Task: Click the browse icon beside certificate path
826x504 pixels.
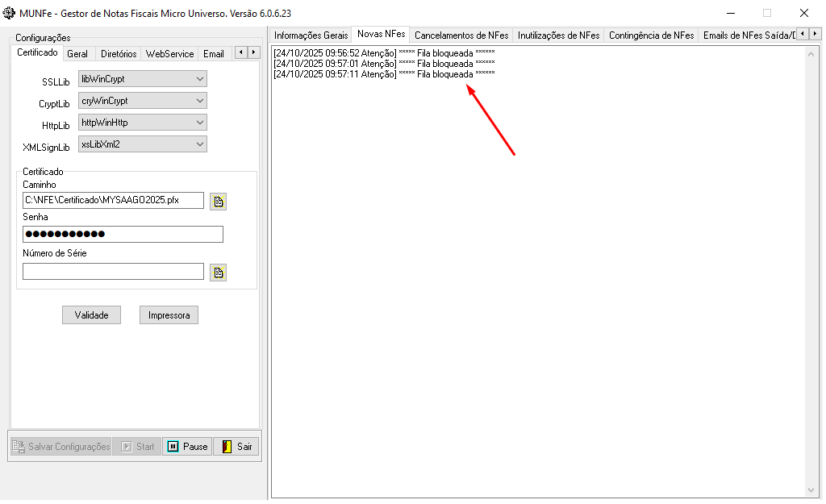Action: point(218,202)
